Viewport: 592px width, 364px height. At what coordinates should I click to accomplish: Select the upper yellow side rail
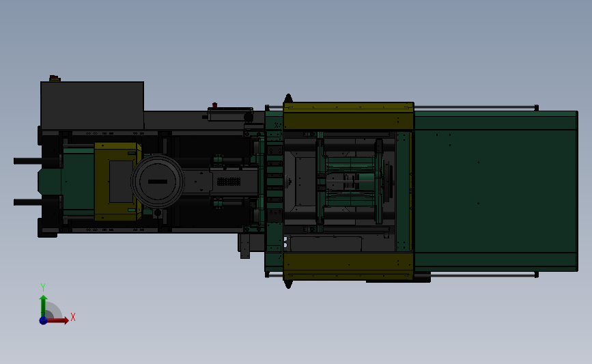click(348, 116)
